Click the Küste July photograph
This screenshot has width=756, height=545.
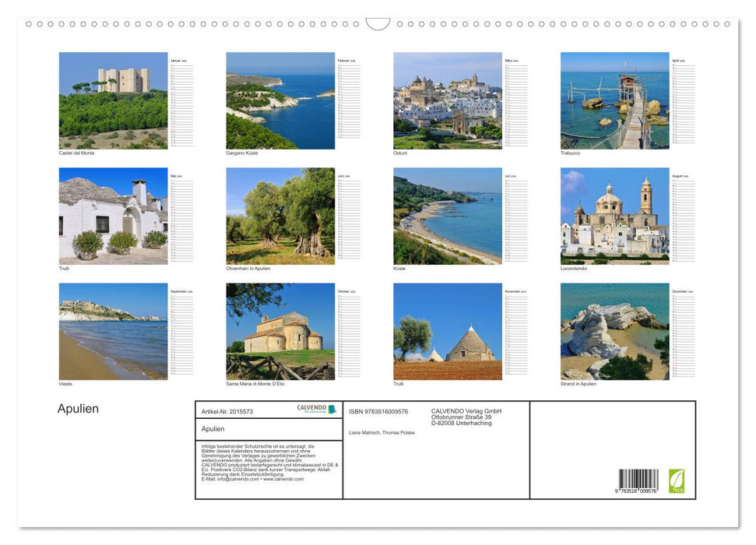448,216
